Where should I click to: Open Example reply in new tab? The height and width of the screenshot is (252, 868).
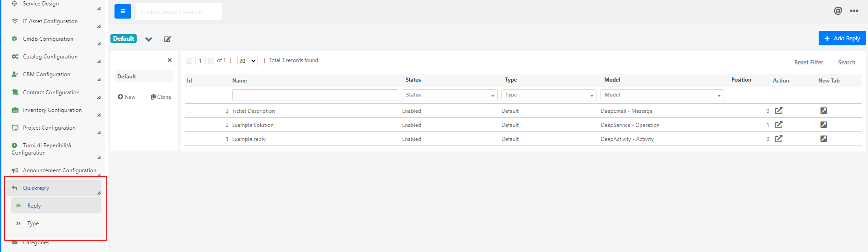(824, 139)
